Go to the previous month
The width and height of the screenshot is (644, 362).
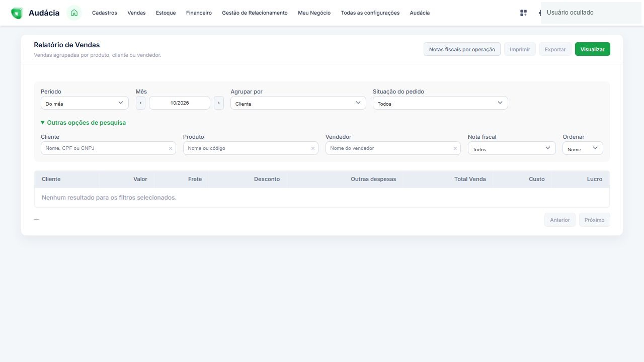[141, 103]
